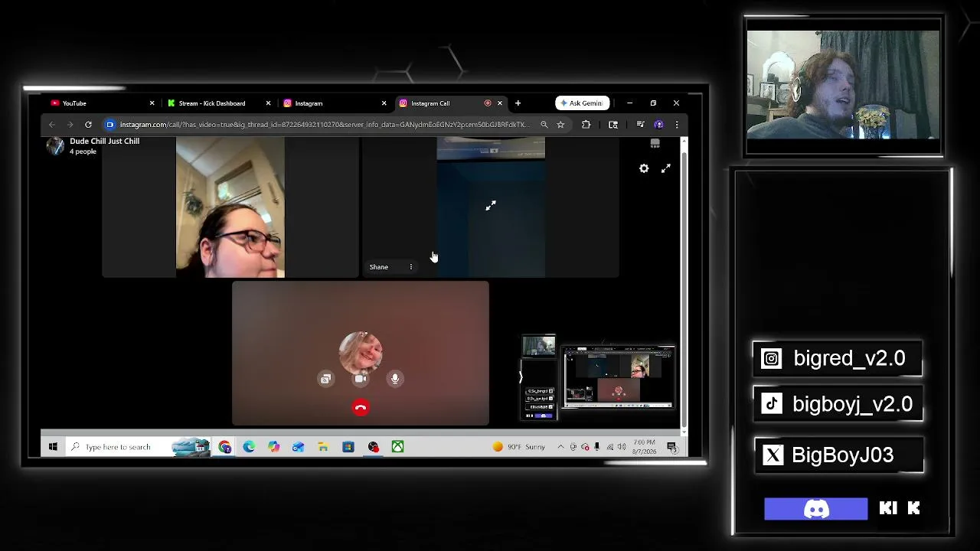
Task: Open Microsoft Store from the taskbar
Action: (348, 447)
